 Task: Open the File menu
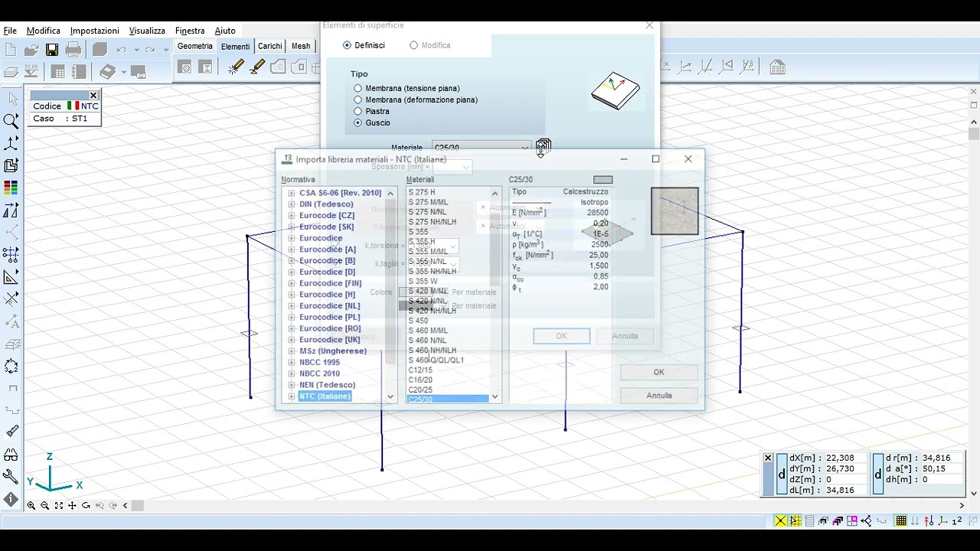pos(10,31)
